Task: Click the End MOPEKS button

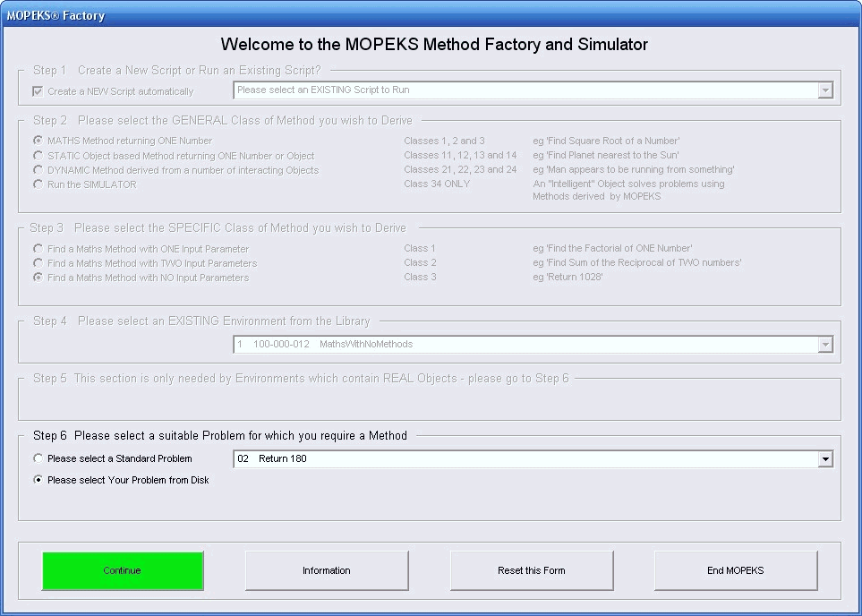Action: click(x=736, y=570)
